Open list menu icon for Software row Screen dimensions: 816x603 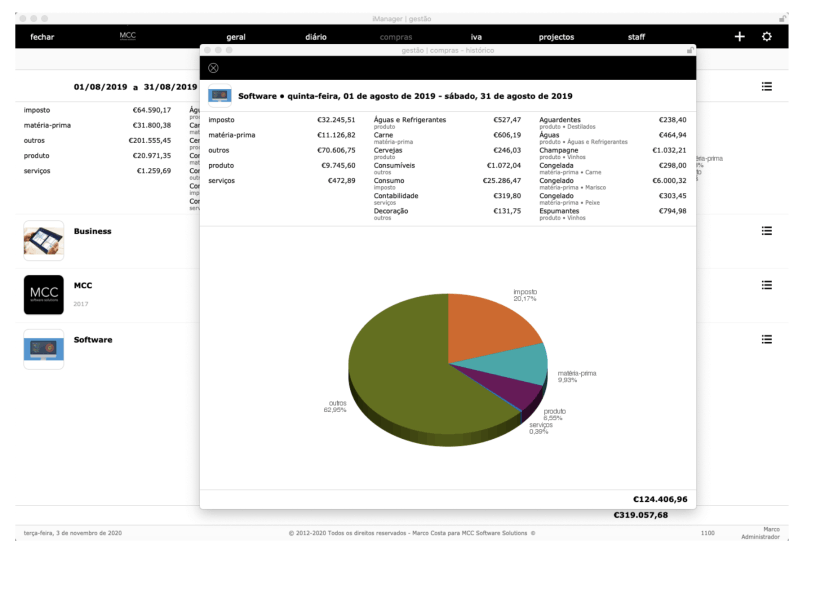coord(767,340)
